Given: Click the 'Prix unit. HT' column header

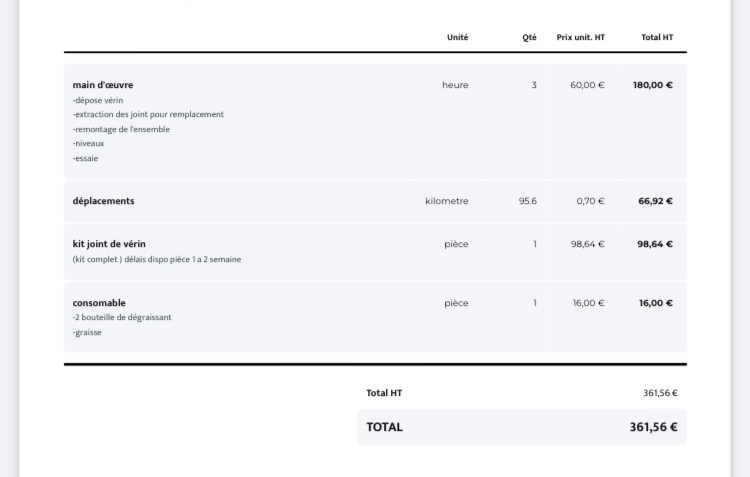Looking at the screenshot, I should [580, 38].
